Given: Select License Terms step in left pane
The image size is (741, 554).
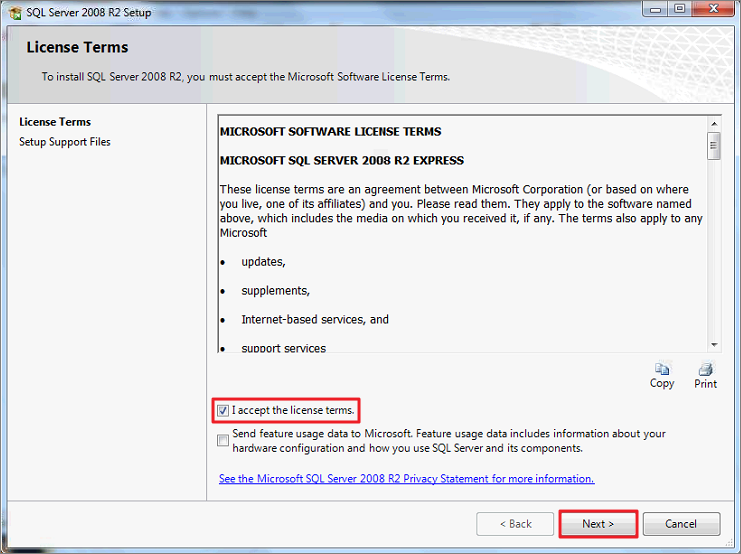Looking at the screenshot, I should coord(55,122).
